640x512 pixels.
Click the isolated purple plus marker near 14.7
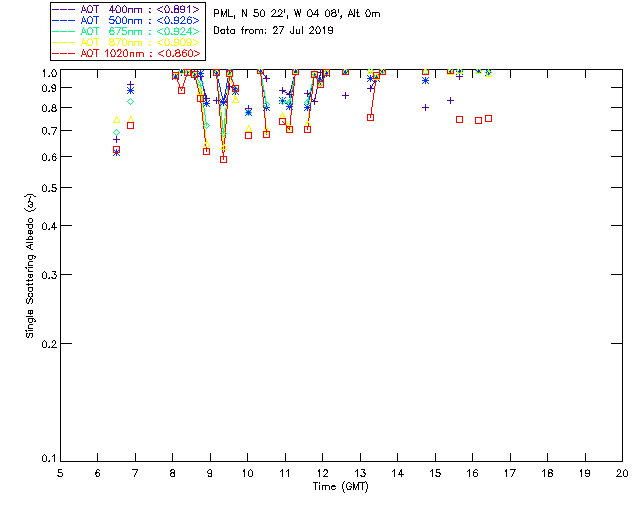click(x=425, y=107)
